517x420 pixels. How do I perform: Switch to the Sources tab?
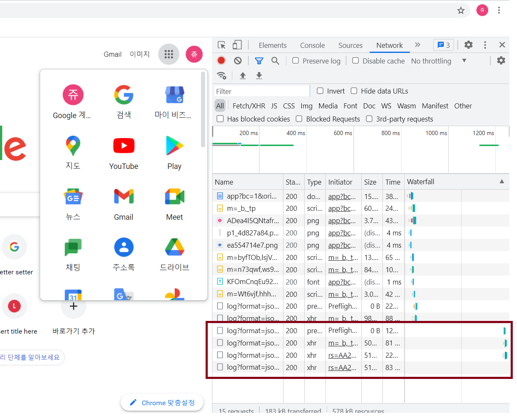(x=350, y=45)
